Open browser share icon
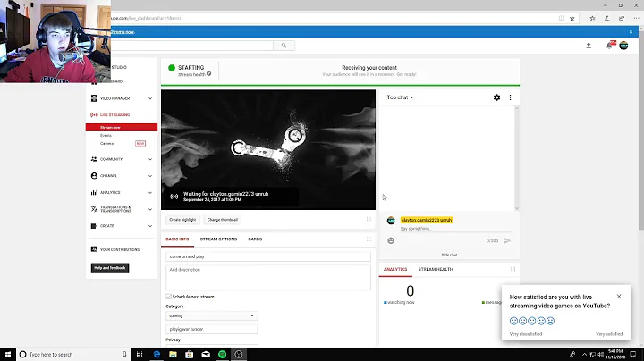The image size is (644, 361). pyautogui.click(x=622, y=18)
